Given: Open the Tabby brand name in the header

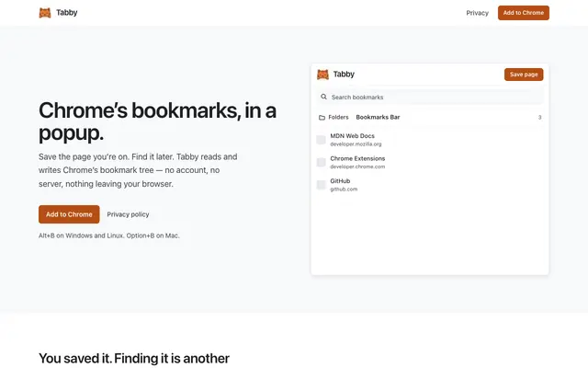Looking at the screenshot, I should pyautogui.click(x=67, y=12).
